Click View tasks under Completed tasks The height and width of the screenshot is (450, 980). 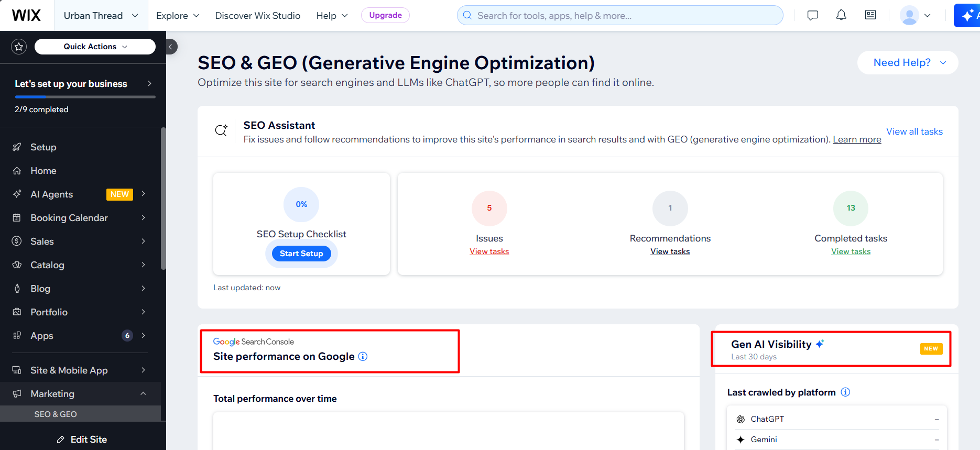[x=851, y=251]
